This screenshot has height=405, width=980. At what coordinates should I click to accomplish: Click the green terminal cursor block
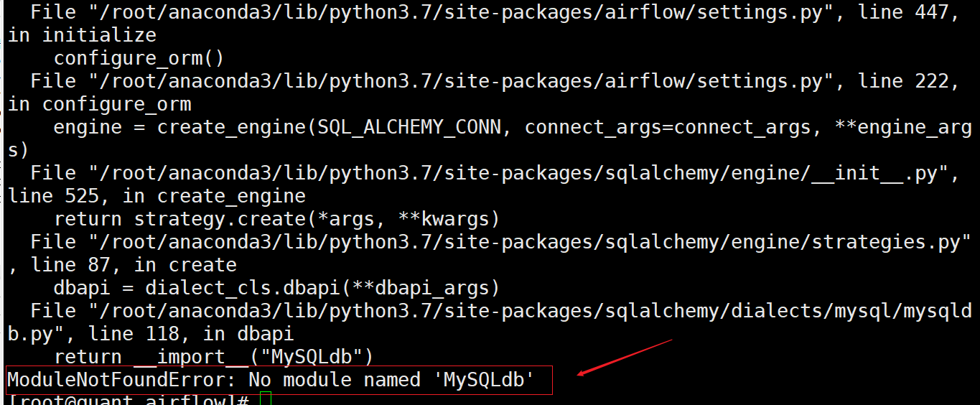pyautogui.click(x=266, y=399)
